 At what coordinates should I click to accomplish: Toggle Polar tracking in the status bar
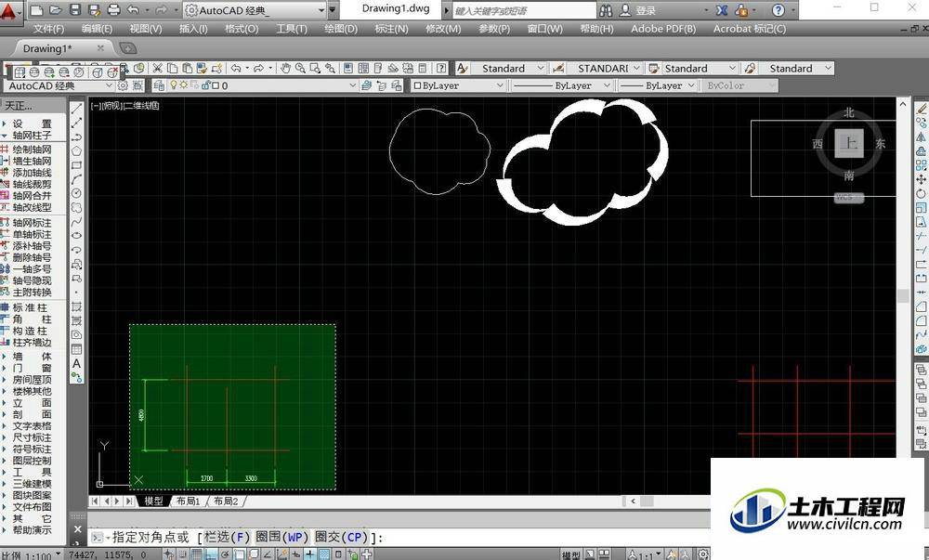(x=226, y=554)
